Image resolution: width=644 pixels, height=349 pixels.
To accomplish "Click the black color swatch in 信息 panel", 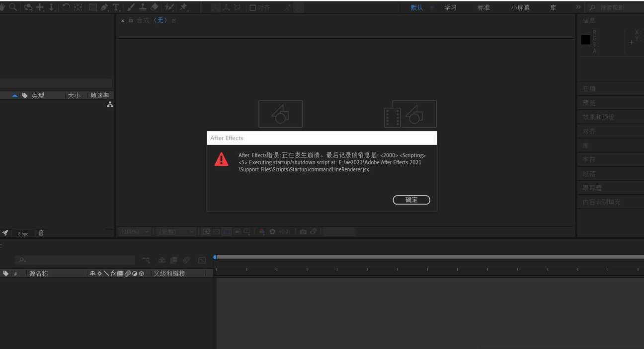I will click(x=586, y=40).
